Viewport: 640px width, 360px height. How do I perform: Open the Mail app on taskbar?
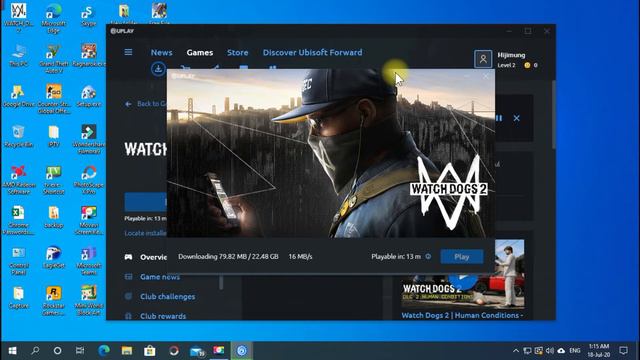coord(197,351)
